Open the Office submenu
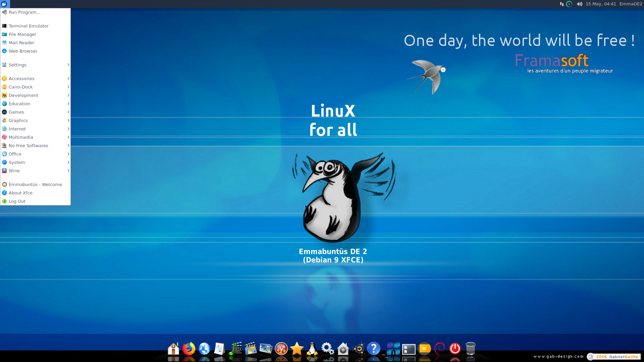The width and height of the screenshot is (644, 362). tap(35, 154)
